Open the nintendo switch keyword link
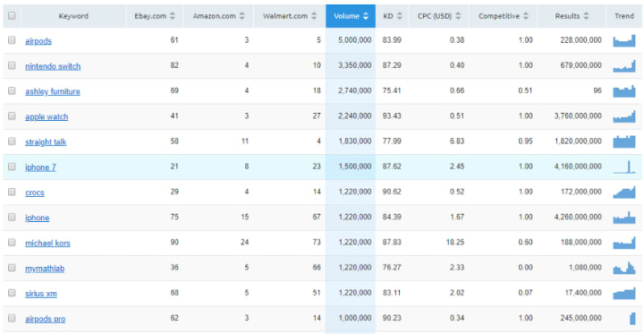This screenshot has width=644, height=334. coord(53,66)
